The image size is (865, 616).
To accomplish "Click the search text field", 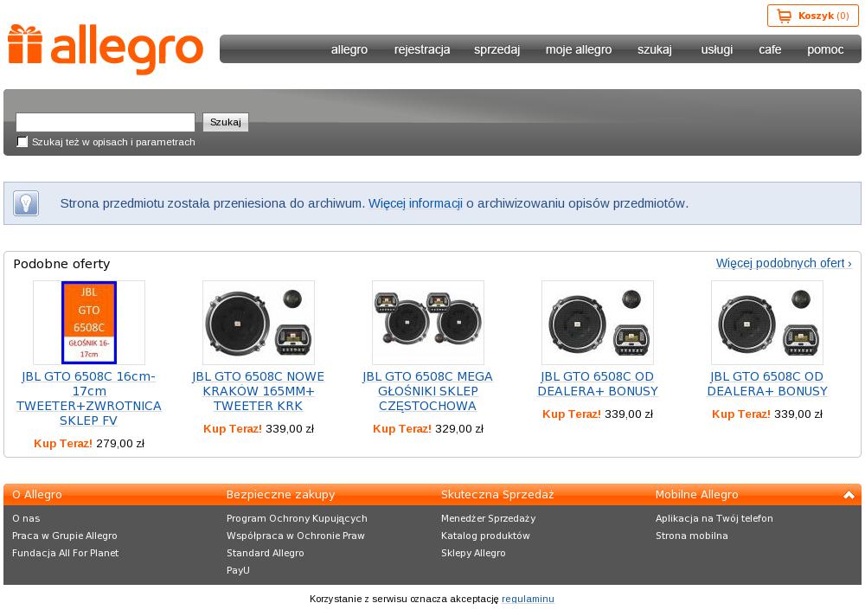I will pos(106,122).
